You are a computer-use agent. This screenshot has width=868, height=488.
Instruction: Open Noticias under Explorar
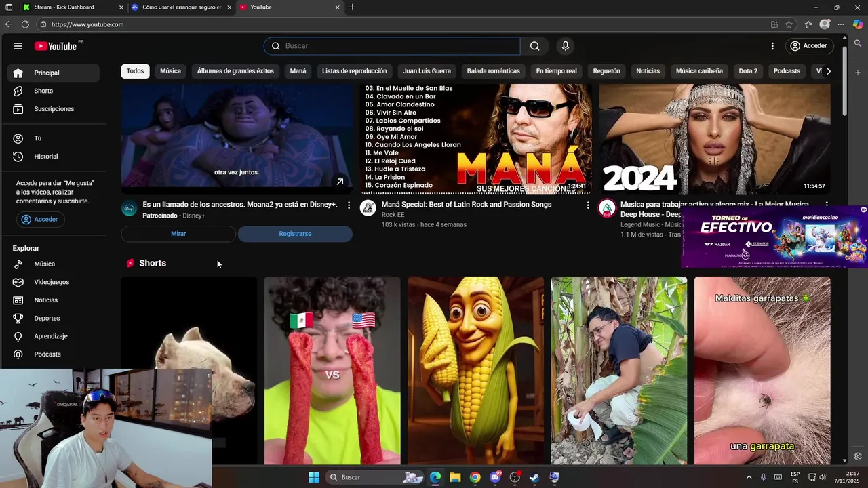click(54, 300)
